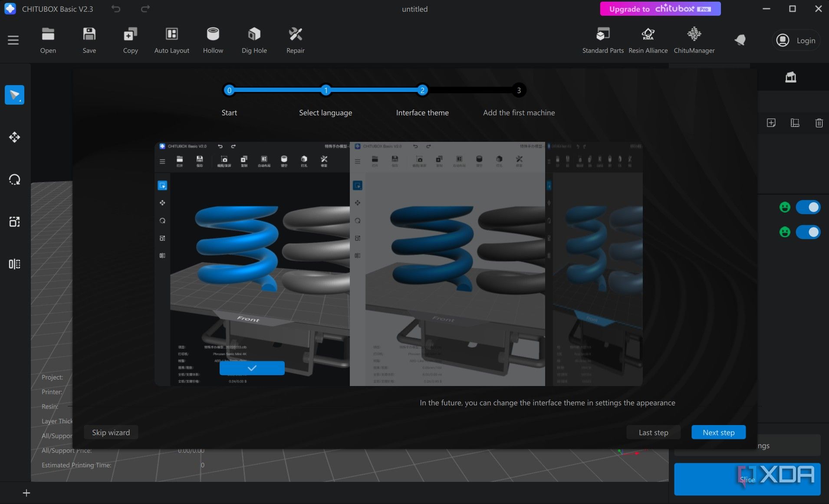The width and height of the screenshot is (829, 504).
Task: Click the Slice button
Action: pos(747,479)
